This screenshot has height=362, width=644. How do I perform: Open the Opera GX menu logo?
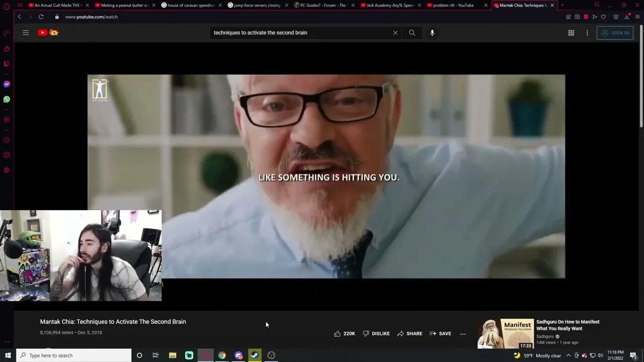pos(7,6)
